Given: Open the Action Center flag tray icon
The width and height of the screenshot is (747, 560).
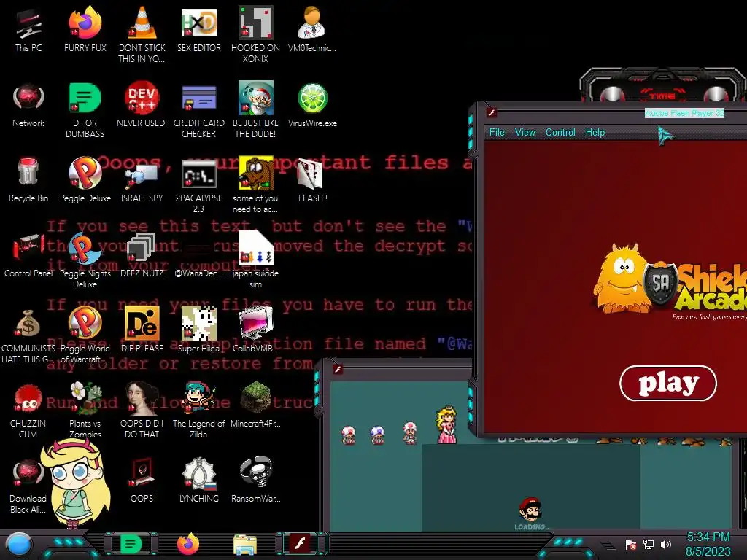Looking at the screenshot, I should point(631,544).
